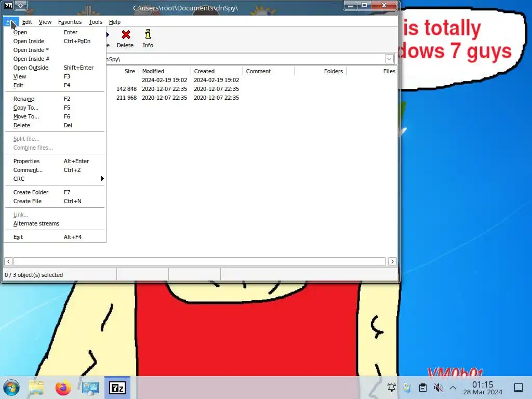The width and height of the screenshot is (532, 399).
Task: Sort by Created column header
Action: click(x=217, y=71)
